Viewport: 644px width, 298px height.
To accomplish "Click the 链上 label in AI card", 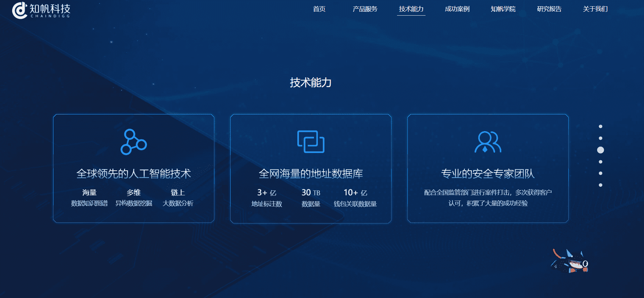I will click(178, 193).
